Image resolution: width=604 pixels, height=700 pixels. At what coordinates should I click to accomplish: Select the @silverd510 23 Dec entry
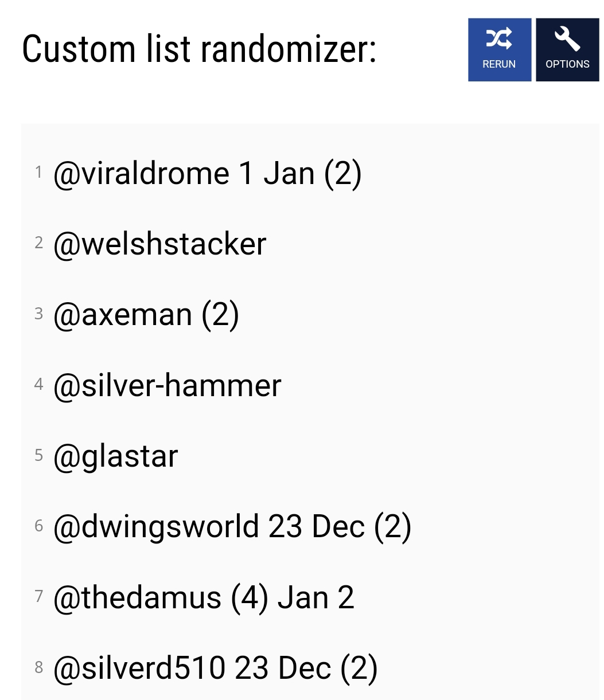(x=215, y=668)
